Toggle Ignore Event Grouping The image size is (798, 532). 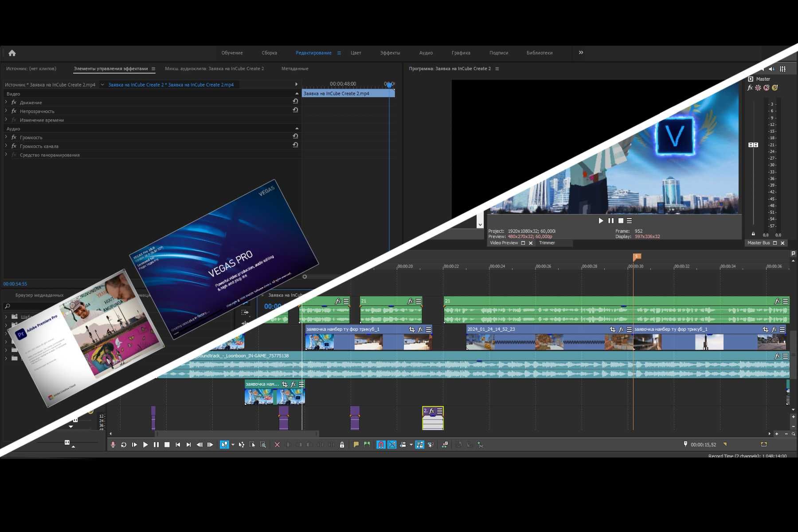[x=430, y=445]
